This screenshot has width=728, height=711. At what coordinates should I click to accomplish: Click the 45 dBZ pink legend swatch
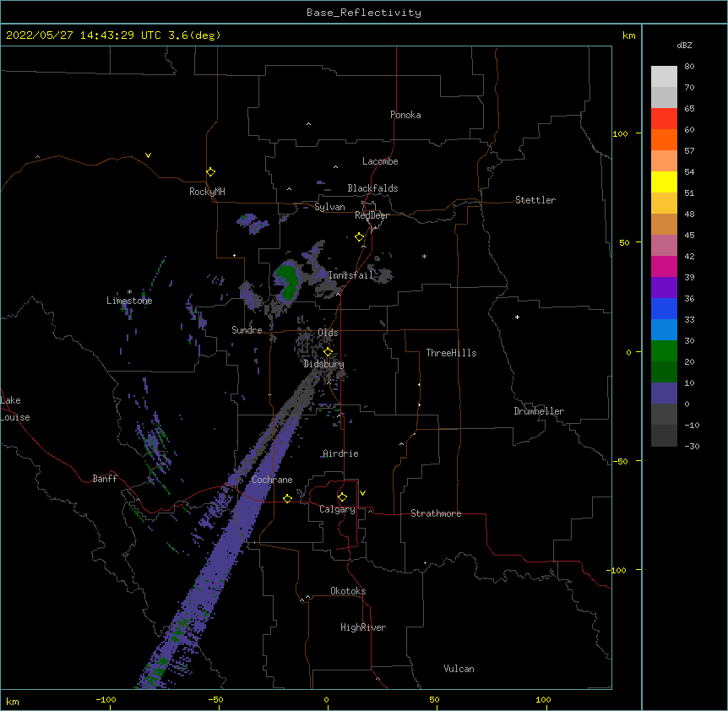click(664, 246)
